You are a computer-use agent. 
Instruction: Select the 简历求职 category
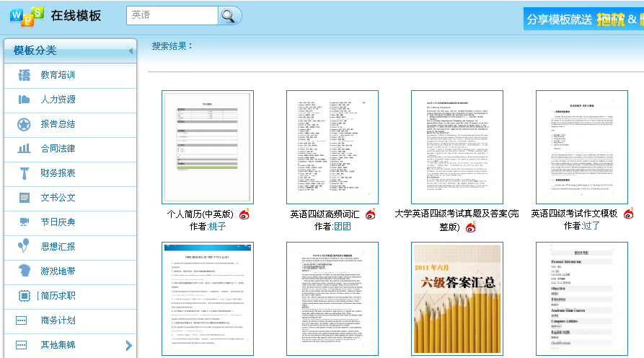58,296
